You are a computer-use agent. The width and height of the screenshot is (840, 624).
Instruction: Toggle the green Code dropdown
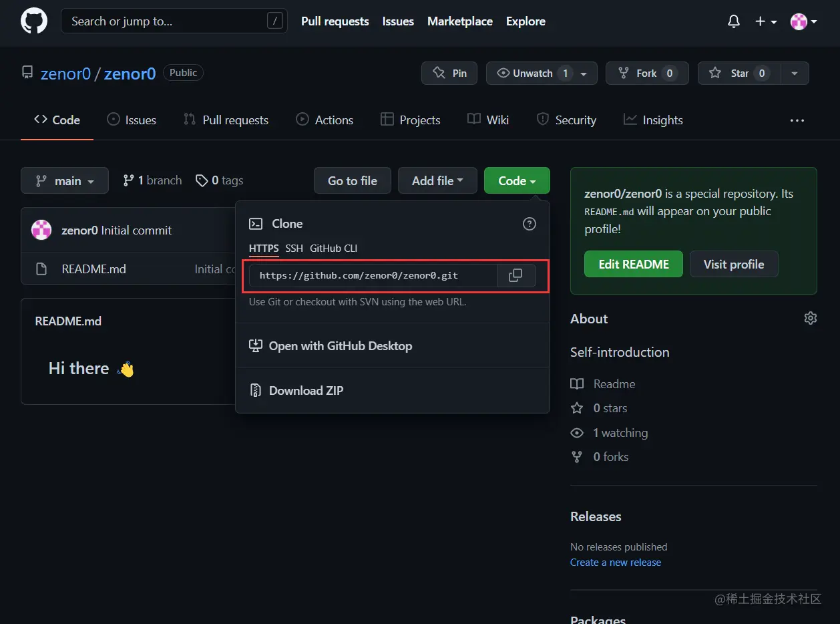[517, 180]
